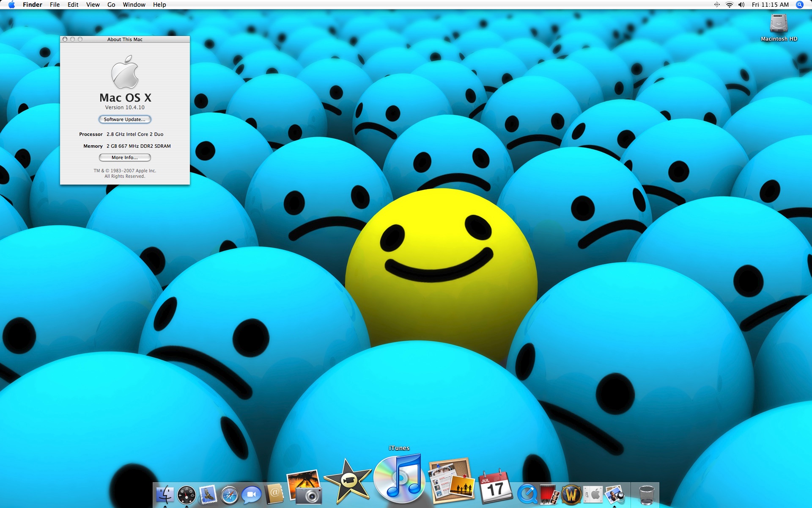Open the Help menu
The height and width of the screenshot is (508, 812).
click(x=159, y=5)
